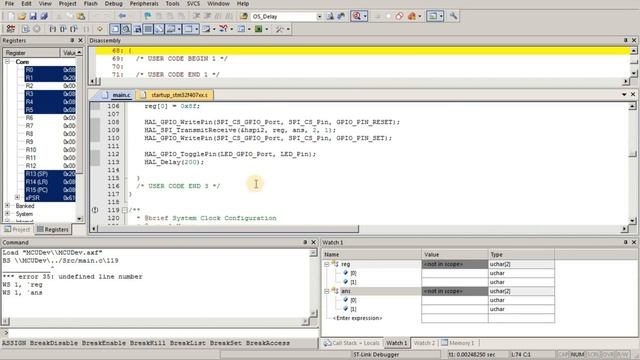Image resolution: width=640 pixels, height=360 pixels.
Task: Open the editor tab list dropdown arrow
Action: pyautogui.click(x=624, y=95)
